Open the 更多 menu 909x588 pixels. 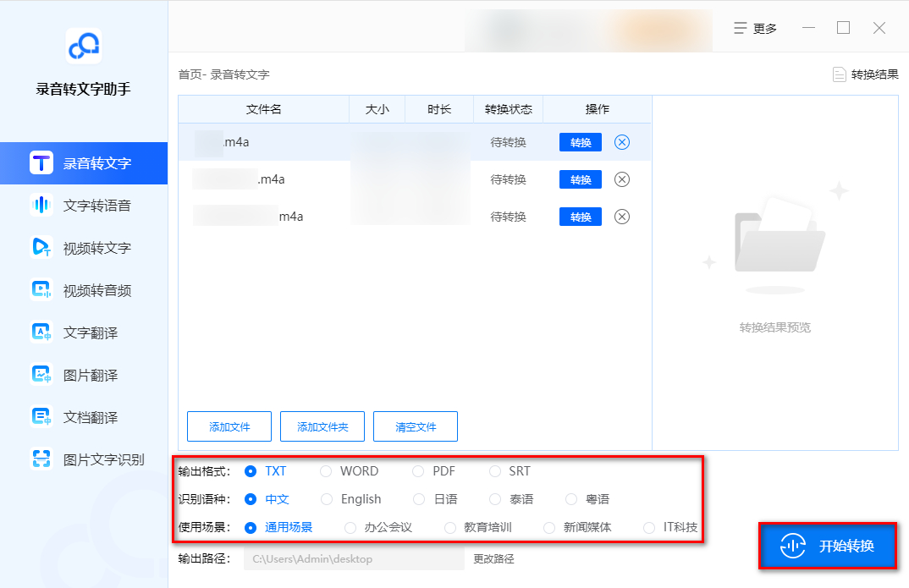[755, 28]
